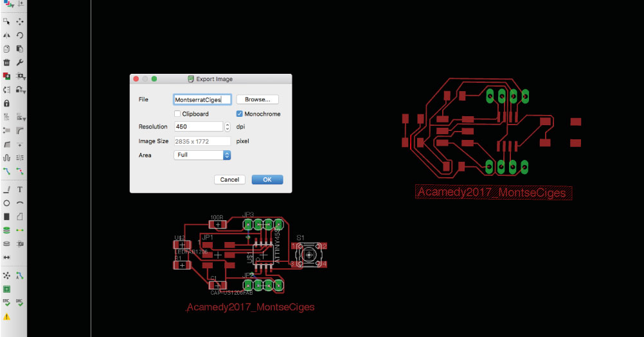This screenshot has width=644, height=337.
Task: Click the 100R resistor component
Action: tap(218, 224)
